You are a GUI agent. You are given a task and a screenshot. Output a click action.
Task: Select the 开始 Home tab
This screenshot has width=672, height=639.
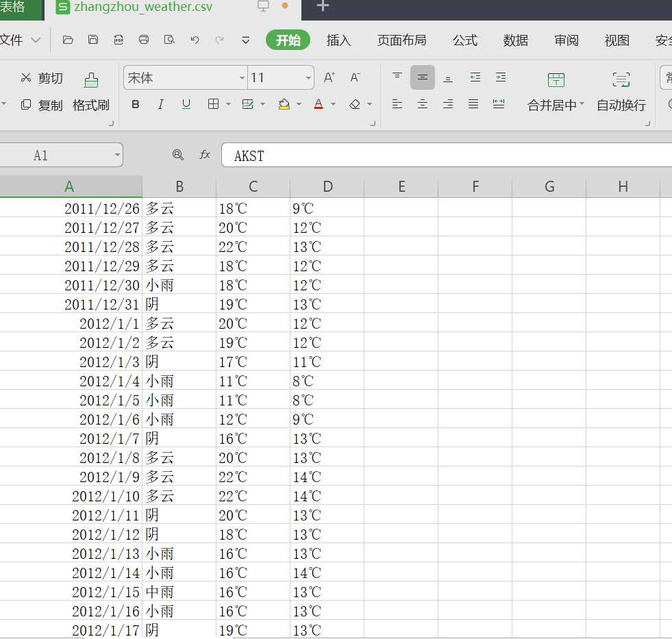tap(288, 40)
